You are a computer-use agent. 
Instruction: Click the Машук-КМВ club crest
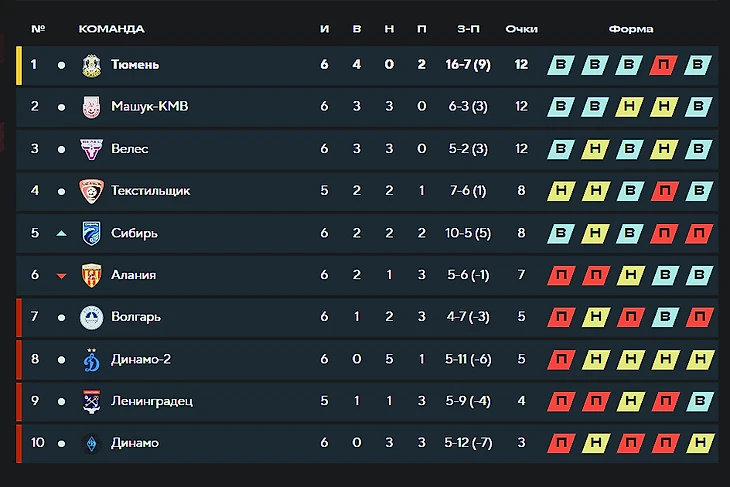click(91, 107)
